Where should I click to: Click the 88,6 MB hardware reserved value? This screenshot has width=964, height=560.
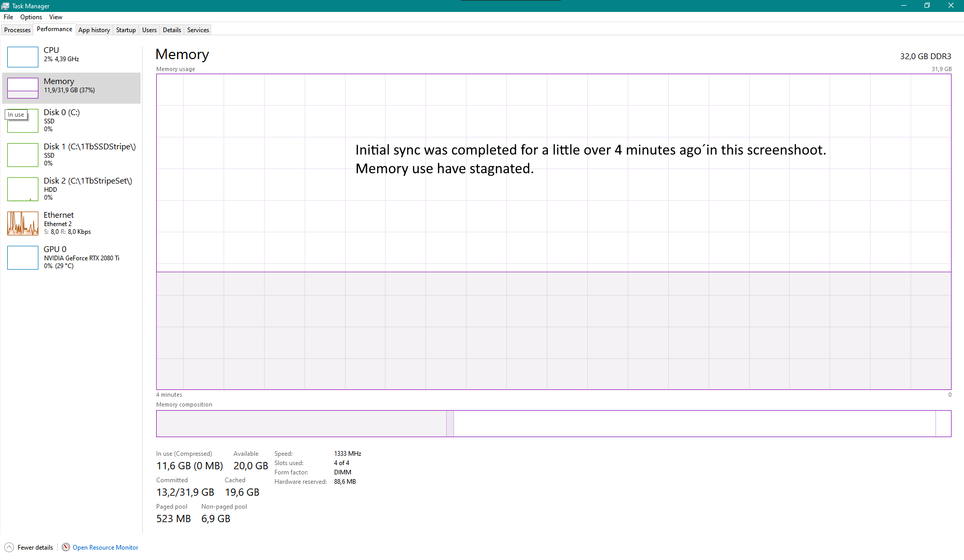[345, 482]
